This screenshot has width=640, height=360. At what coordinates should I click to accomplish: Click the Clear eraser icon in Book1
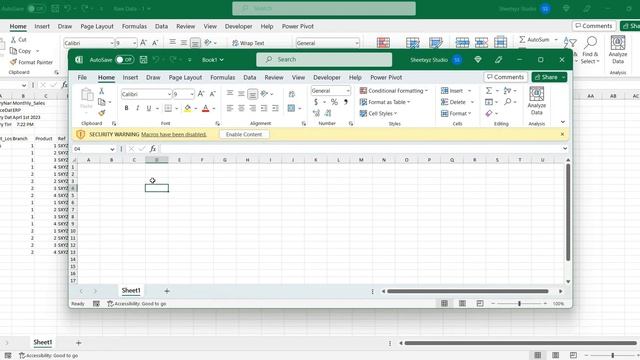pos(489,113)
